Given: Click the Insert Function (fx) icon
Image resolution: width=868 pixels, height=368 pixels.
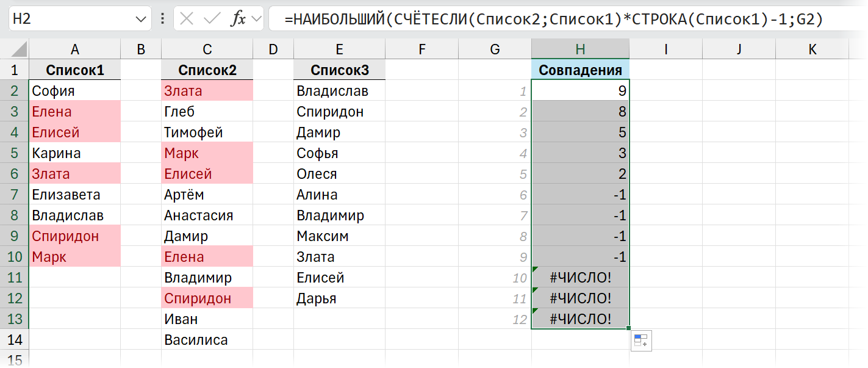Looking at the screenshot, I should [238, 18].
